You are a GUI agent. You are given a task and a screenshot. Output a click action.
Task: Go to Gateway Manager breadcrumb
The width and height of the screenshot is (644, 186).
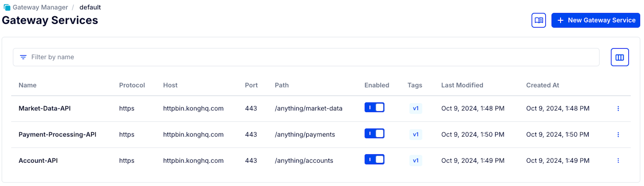(40, 7)
